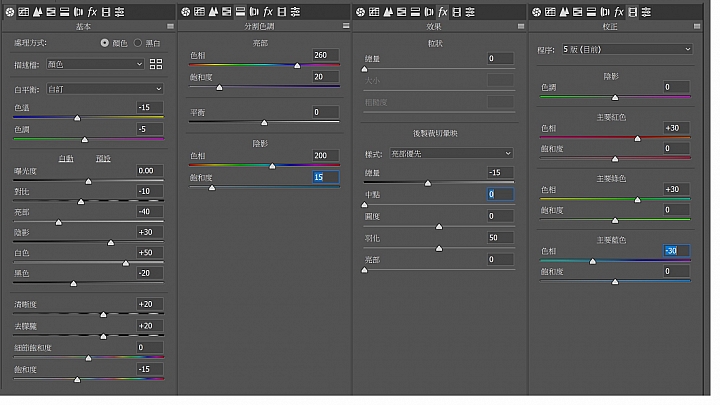This screenshot has width=720, height=405.
Task: Open the Basic tab icon above the 基本 panel
Action: 10,12
